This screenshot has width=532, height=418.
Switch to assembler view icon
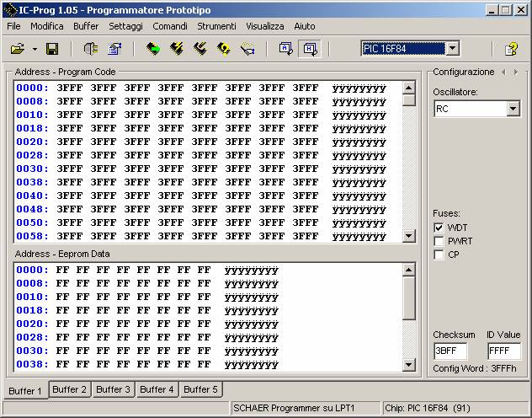(285, 49)
